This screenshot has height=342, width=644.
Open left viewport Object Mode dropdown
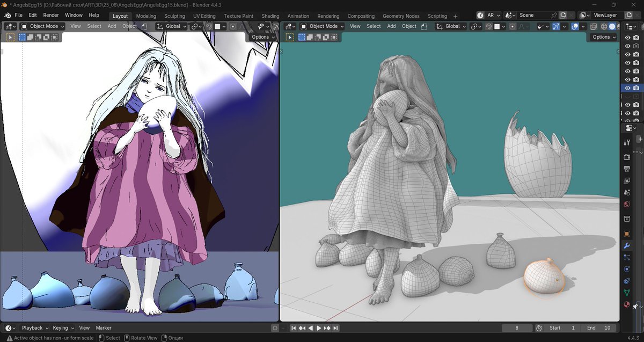pos(42,26)
